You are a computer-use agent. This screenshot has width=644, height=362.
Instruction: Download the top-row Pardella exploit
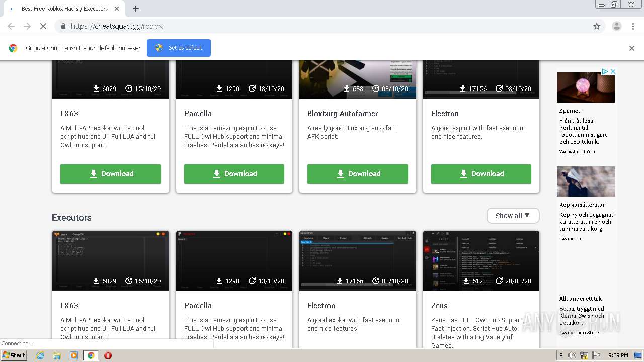tap(234, 174)
